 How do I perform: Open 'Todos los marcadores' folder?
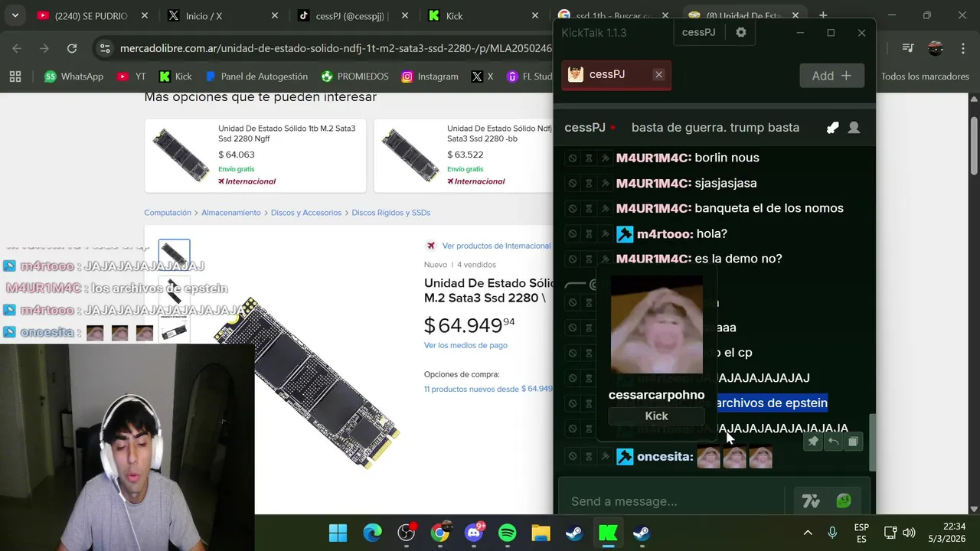coord(925,77)
